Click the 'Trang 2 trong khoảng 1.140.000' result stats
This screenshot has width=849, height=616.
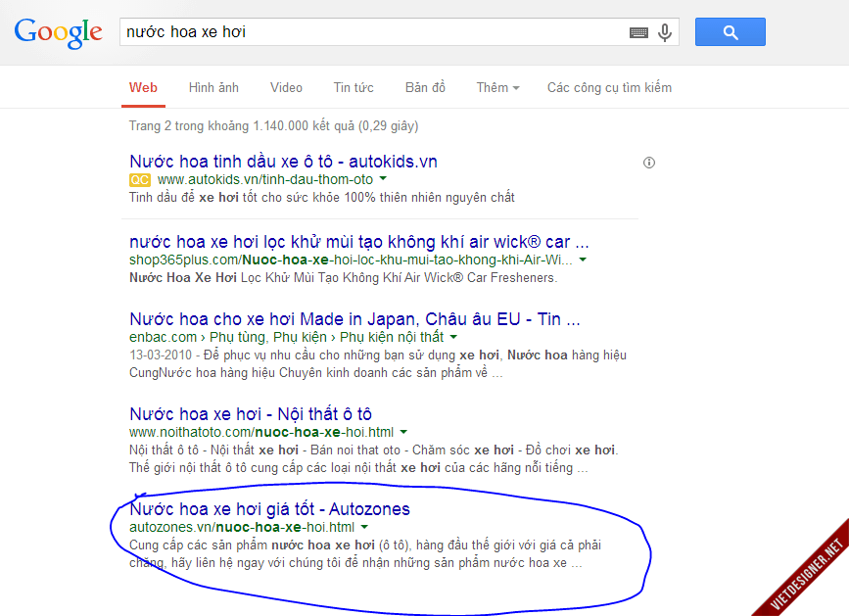point(273,126)
